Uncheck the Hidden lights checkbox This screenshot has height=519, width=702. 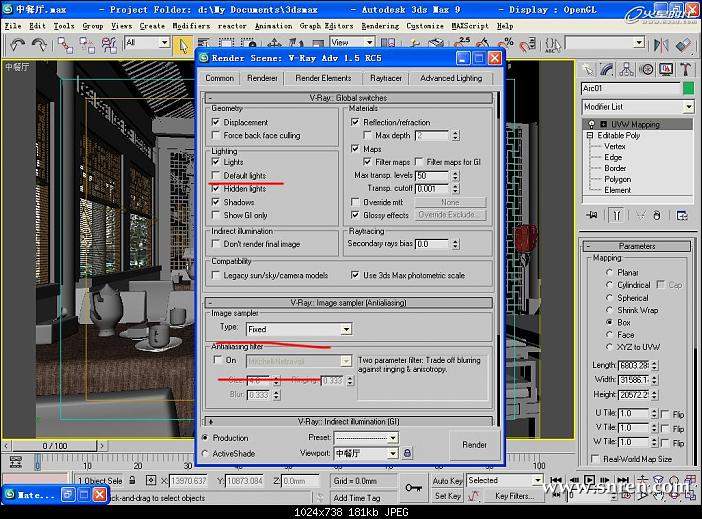(216, 188)
